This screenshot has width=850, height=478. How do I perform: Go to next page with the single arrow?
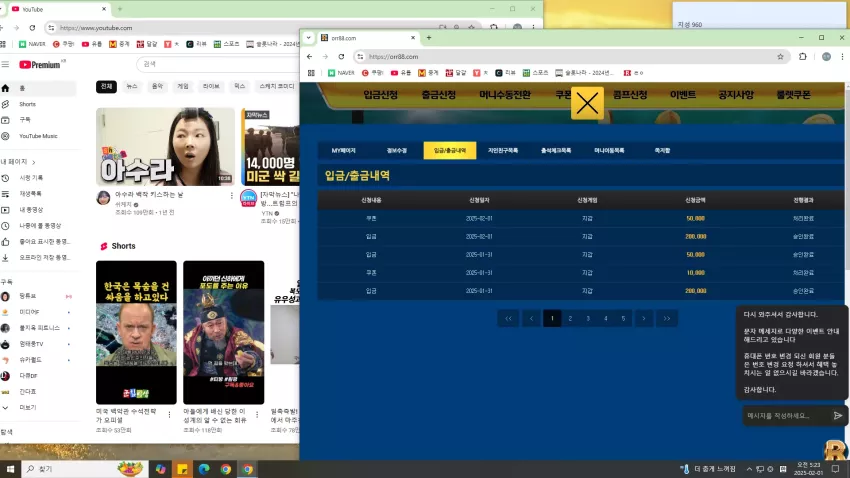pyautogui.click(x=644, y=319)
